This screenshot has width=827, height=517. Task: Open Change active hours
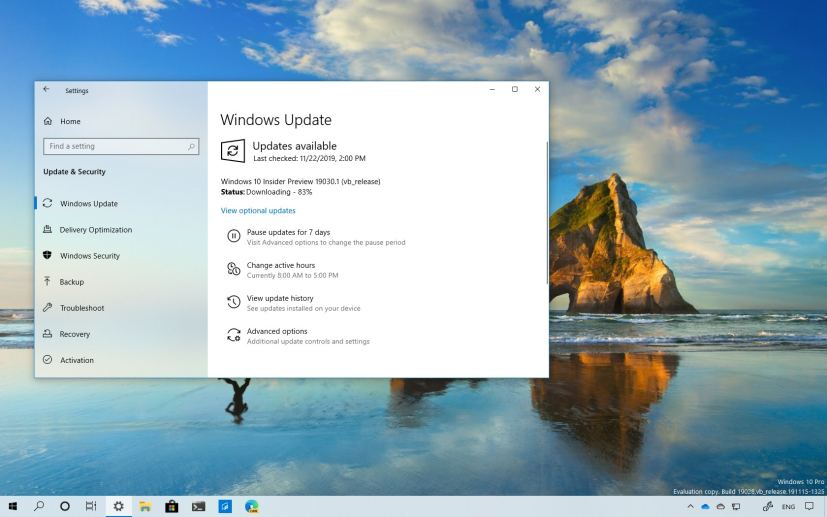pyautogui.click(x=283, y=270)
